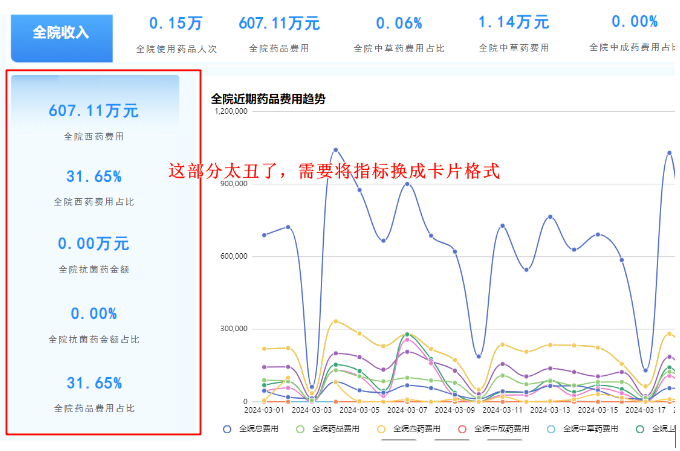
Task: Toggle the 全院总费用 legend series
Action: (251, 429)
